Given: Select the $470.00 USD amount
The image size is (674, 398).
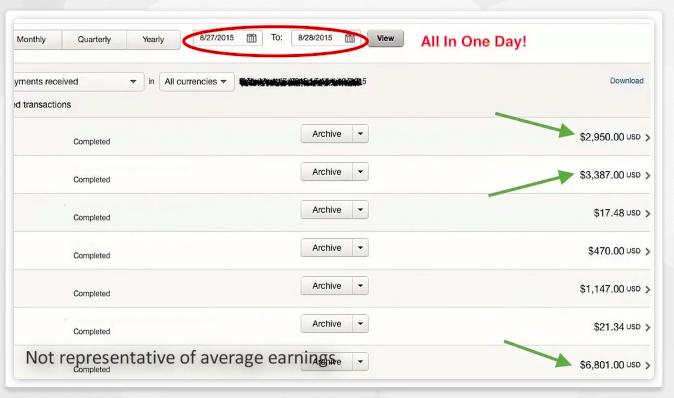Looking at the screenshot, I should [614, 251].
